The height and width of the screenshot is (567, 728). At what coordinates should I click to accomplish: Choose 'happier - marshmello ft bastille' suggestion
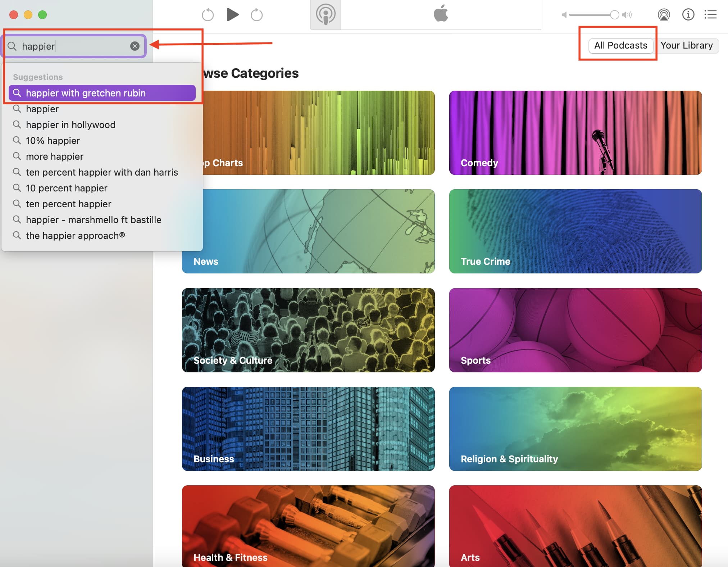102,219
